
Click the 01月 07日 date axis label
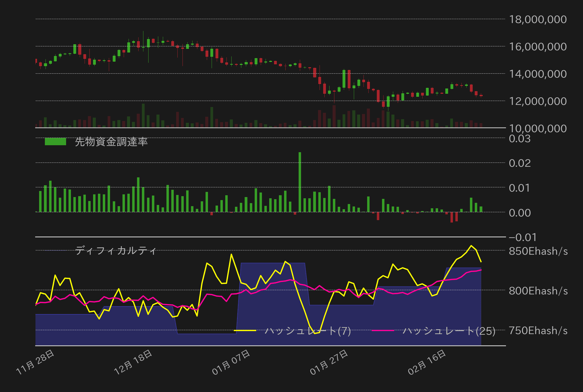point(231,362)
